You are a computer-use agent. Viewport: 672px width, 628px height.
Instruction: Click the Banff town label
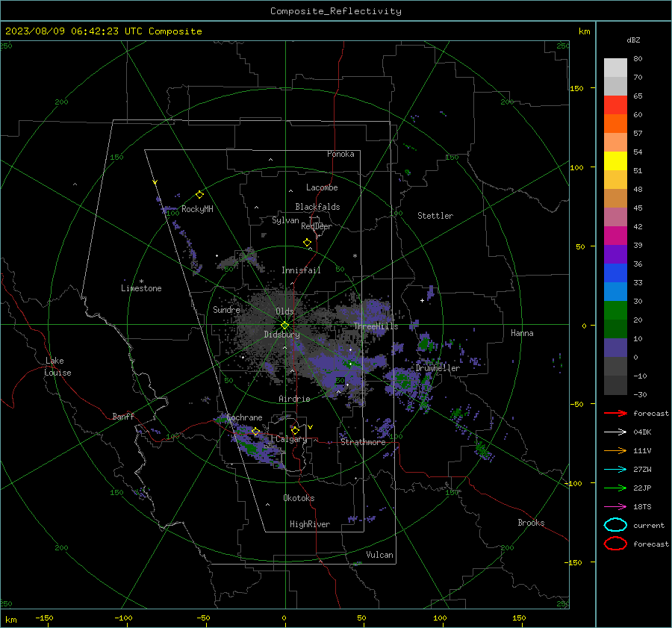pos(123,416)
